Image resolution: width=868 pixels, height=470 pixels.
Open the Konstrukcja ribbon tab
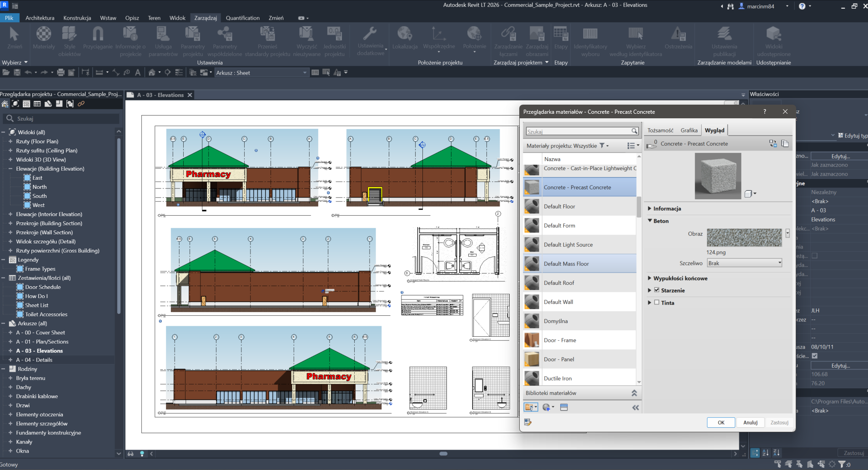click(77, 18)
